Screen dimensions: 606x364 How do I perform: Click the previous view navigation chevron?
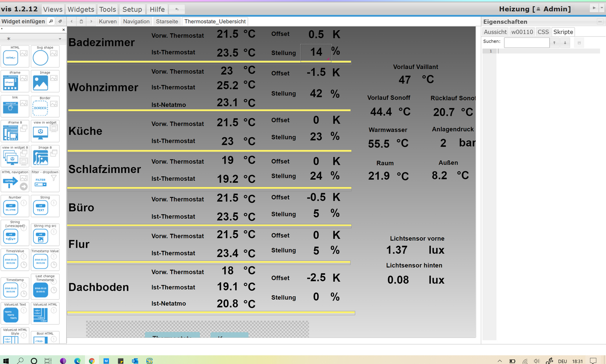coord(71,21)
